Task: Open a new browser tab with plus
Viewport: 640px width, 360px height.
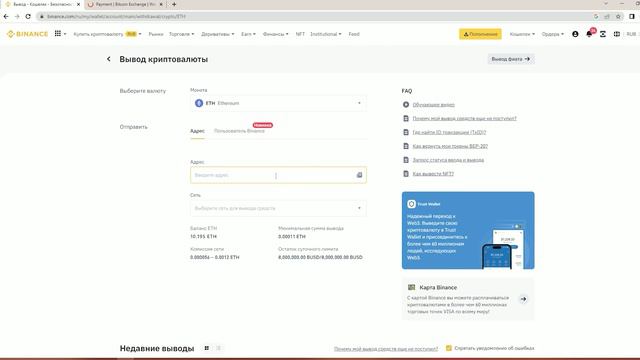Action: point(174,4)
